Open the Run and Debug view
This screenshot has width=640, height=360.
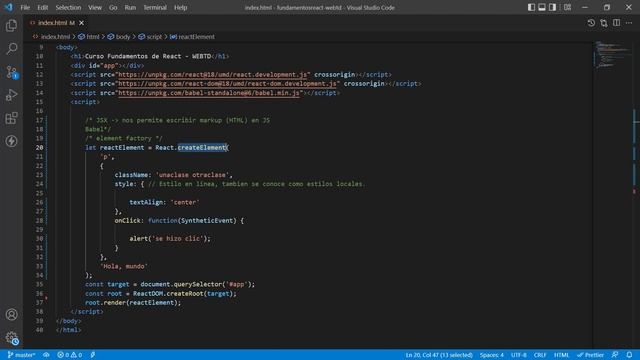pos(11,95)
